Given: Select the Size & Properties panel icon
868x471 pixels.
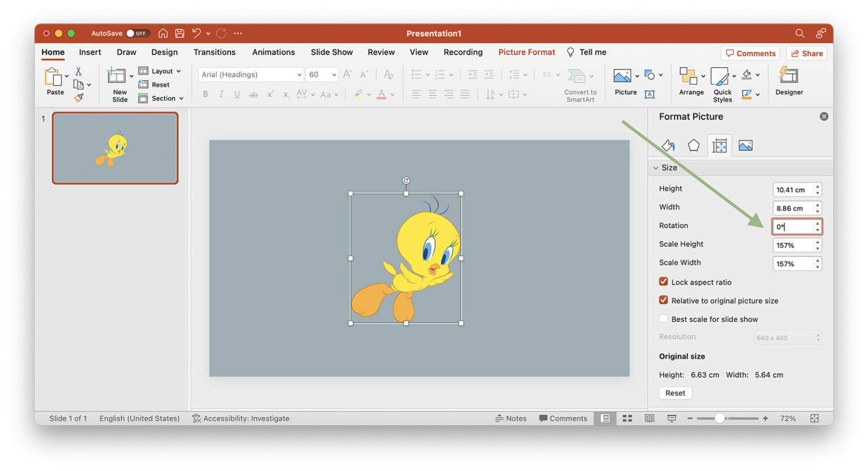Looking at the screenshot, I should 720,145.
